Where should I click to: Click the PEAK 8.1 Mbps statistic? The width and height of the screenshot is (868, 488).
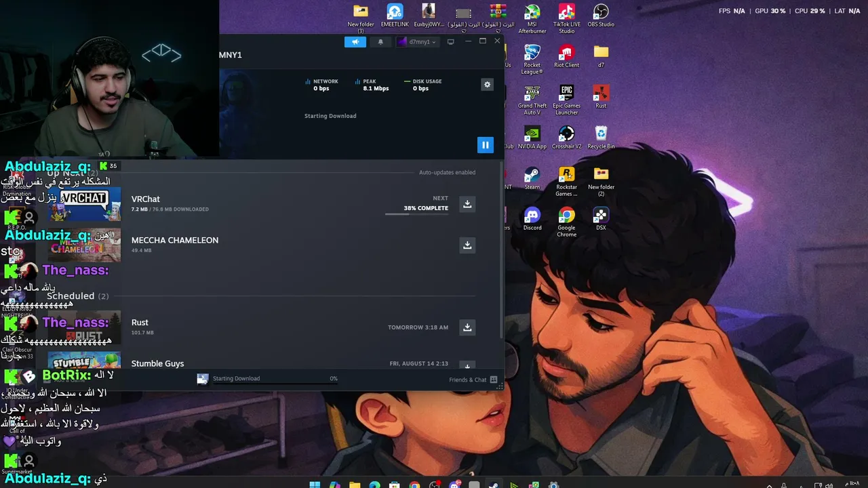(372, 85)
